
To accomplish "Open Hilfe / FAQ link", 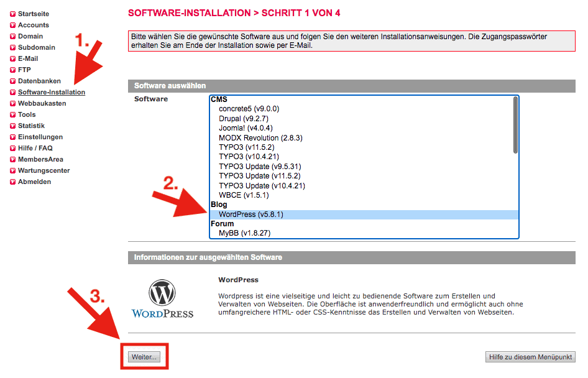I will click(35, 148).
